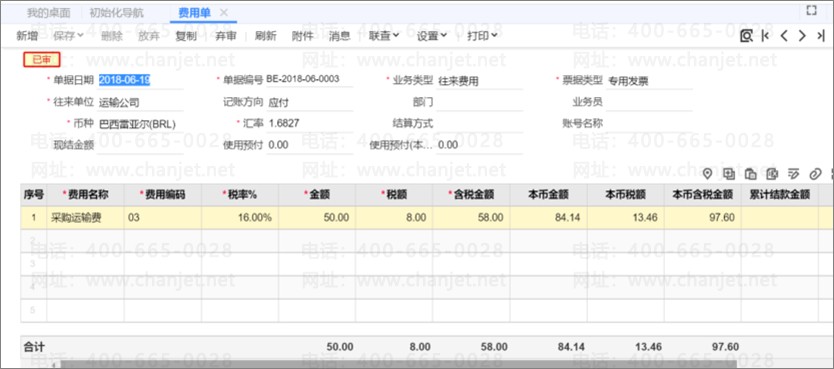This screenshot has height=369, width=834.
Task: Click the 使用预付 field 0.00
Action: click(309, 145)
